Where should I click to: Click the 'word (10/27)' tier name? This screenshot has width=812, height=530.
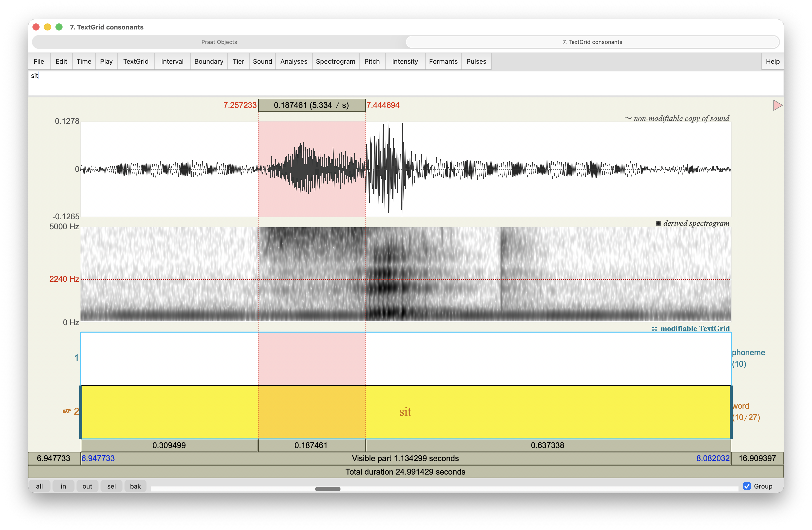pyautogui.click(x=746, y=411)
